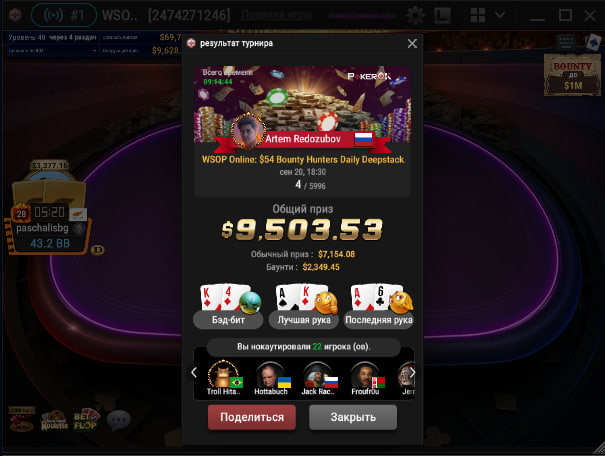Image resolution: width=605 pixels, height=456 pixels.
Task: Open the chat bubble icon
Action: click(118, 419)
